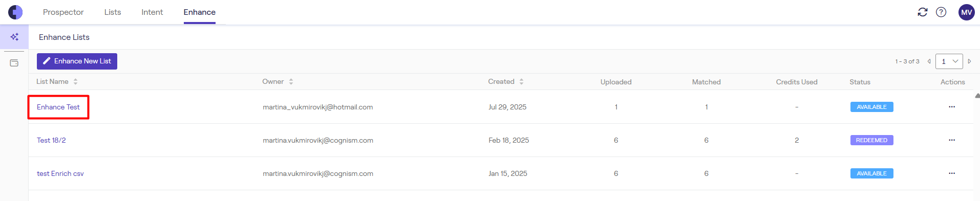This screenshot has height=201, width=980.
Task: Click the Cognism logo icon
Action: click(15, 12)
